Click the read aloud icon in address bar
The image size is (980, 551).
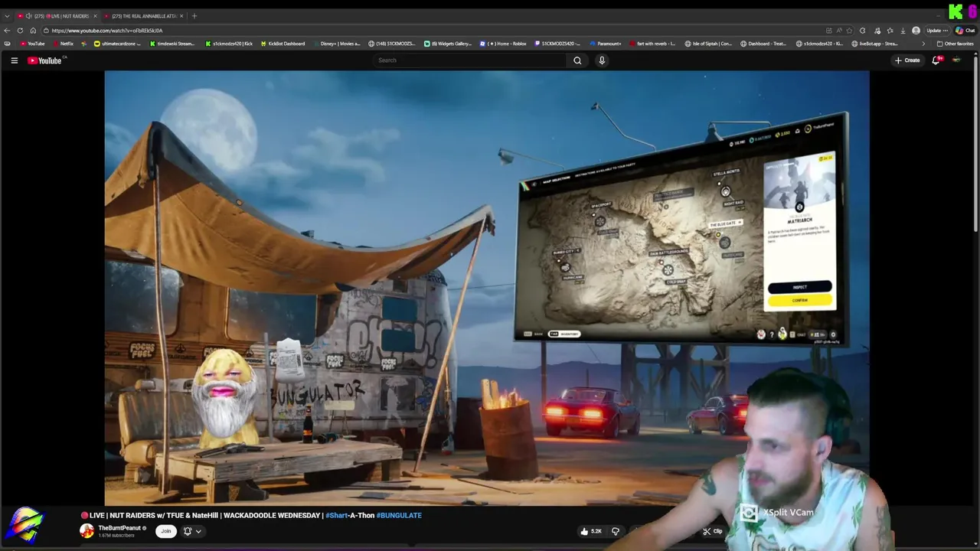839,31
